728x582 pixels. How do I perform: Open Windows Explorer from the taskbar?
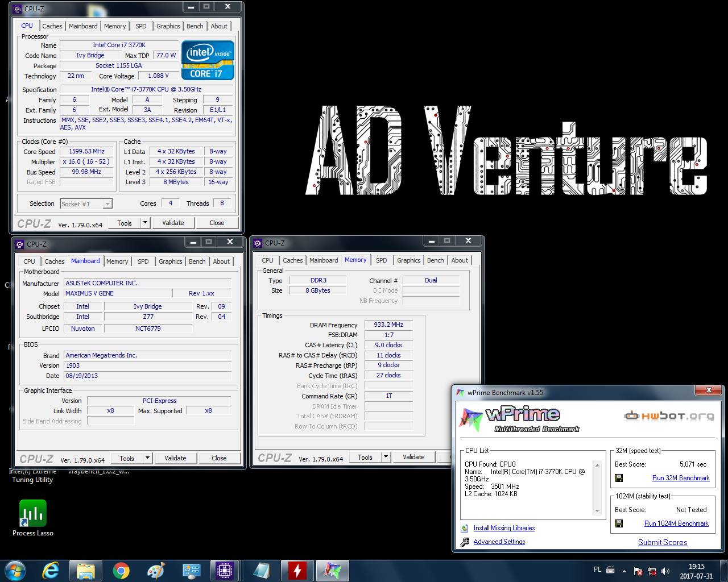pos(86,570)
